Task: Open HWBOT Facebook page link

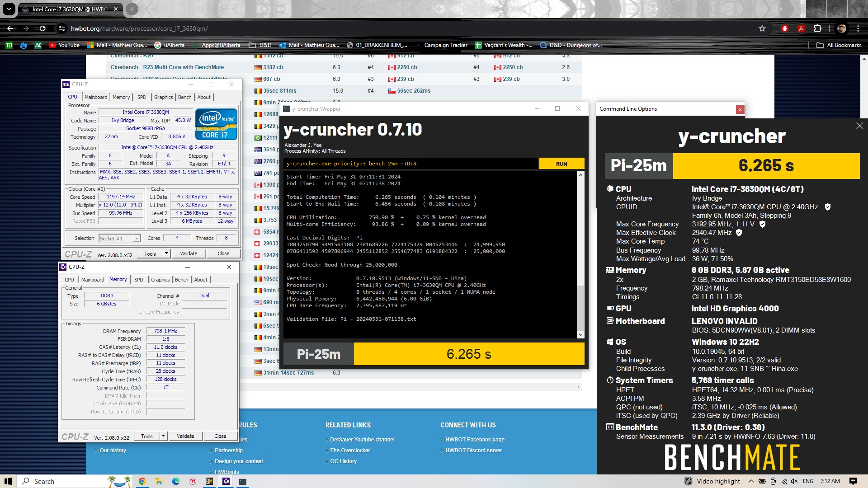Action: (475, 439)
